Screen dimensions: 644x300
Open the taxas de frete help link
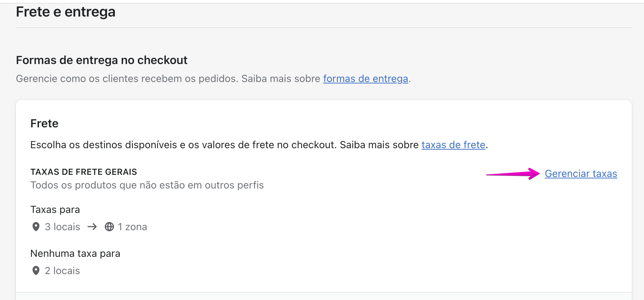click(453, 145)
